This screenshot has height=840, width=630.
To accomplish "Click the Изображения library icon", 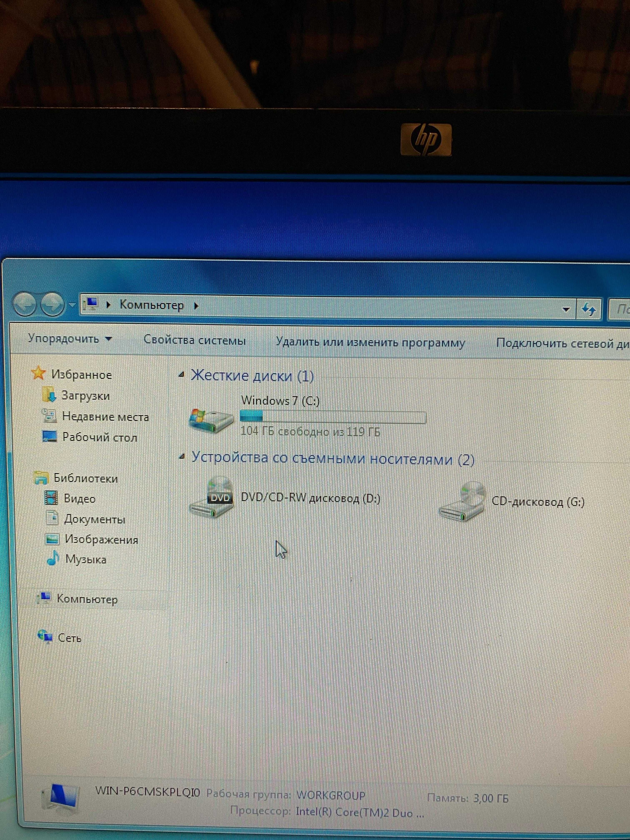I will [x=52, y=539].
